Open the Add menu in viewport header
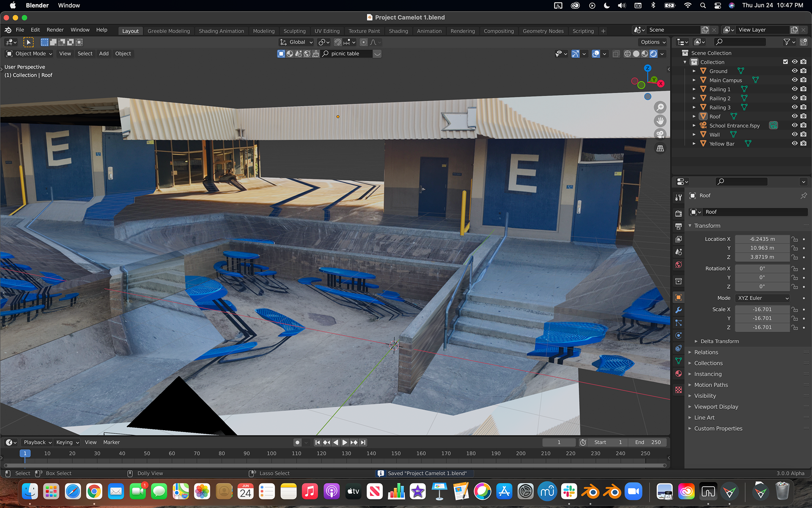The width and height of the screenshot is (812, 508). click(104, 54)
